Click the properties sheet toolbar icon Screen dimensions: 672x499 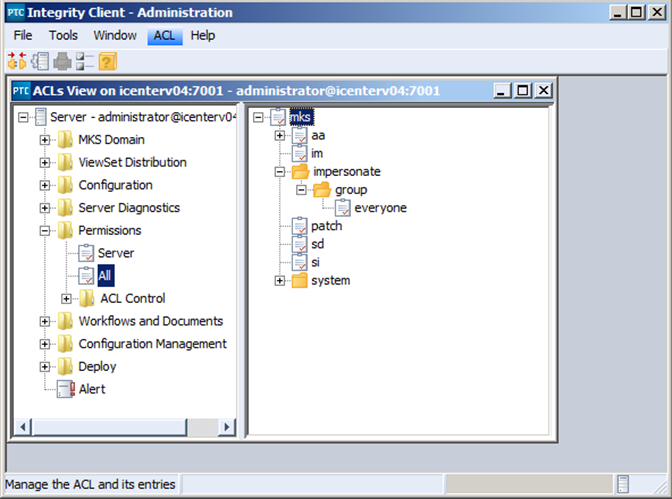click(x=41, y=61)
